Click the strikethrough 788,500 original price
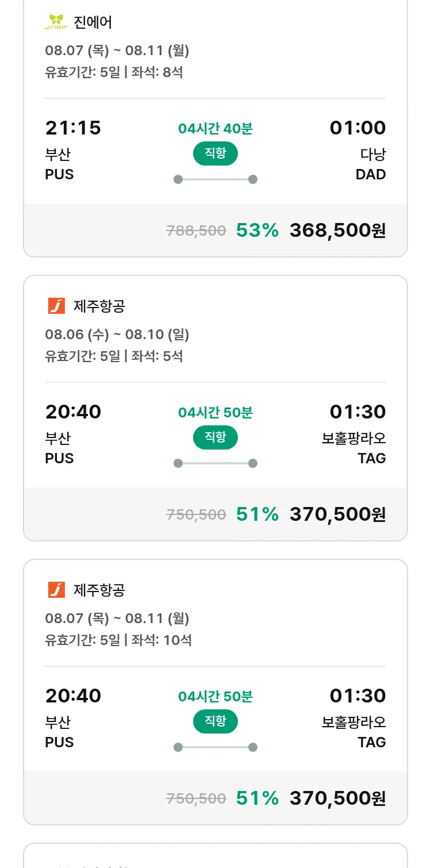This screenshot has height=868, width=431. pyautogui.click(x=196, y=231)
